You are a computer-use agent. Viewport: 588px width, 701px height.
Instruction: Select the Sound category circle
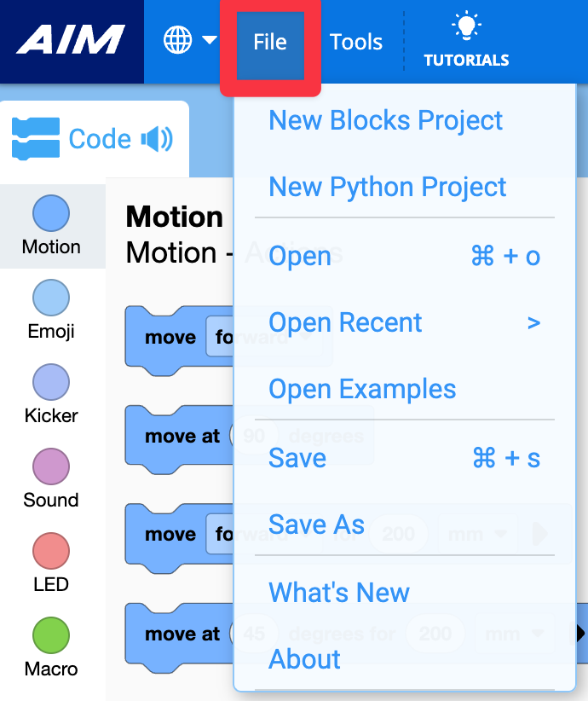(x=50, y=466)
